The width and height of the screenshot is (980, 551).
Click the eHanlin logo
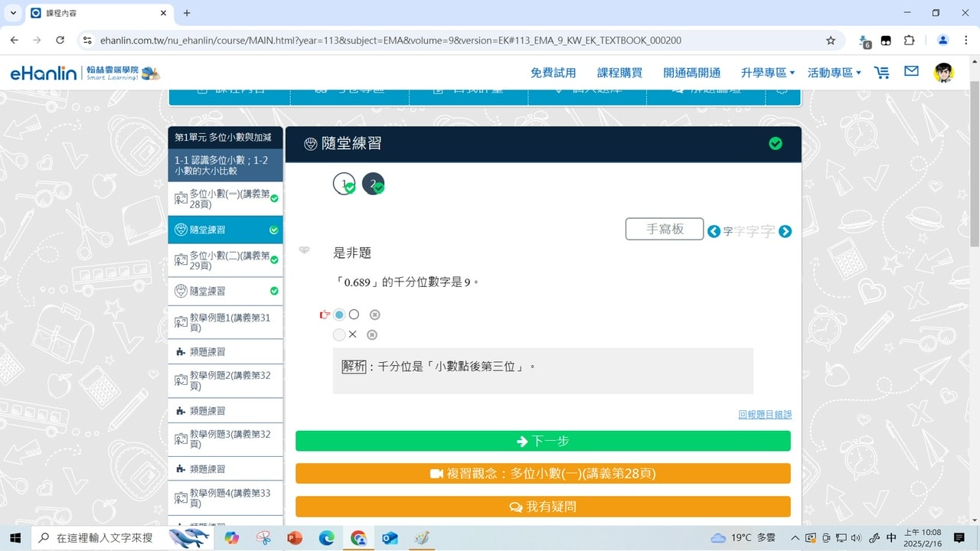point(85,73)
